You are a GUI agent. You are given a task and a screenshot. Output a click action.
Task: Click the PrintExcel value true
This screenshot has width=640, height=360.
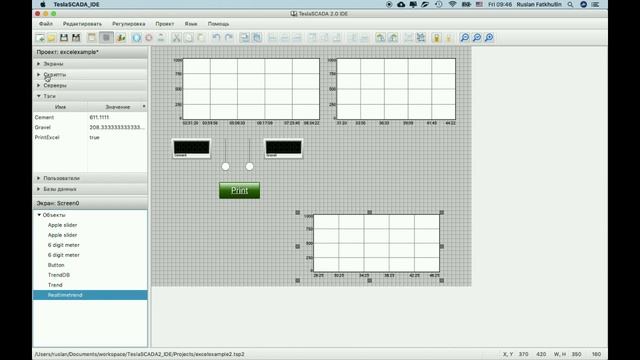point(94,138)
